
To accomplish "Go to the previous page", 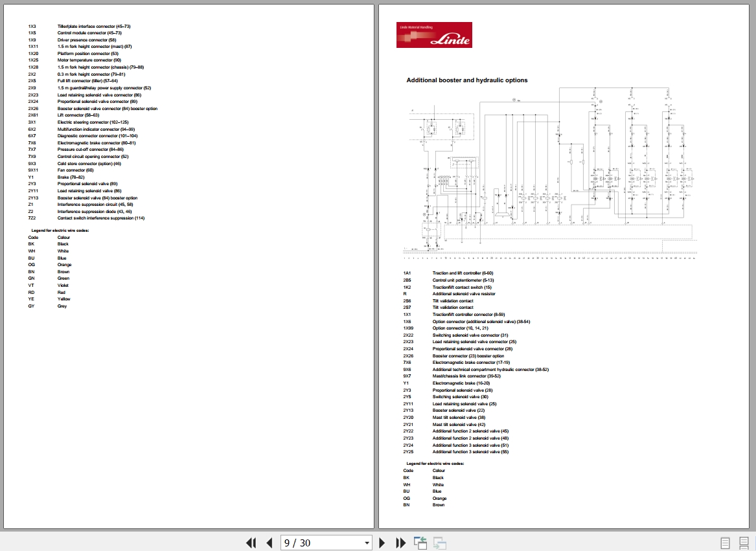I will click(x=269, y=543).
